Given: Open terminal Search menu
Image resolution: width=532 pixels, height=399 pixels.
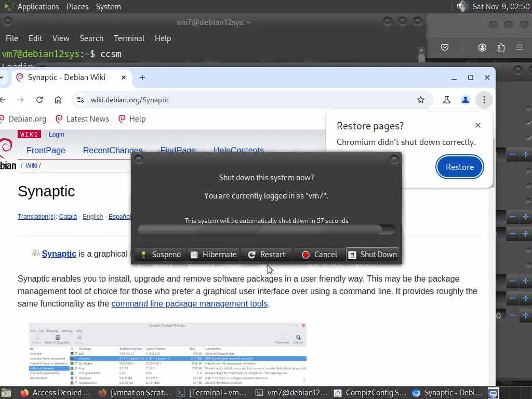Looking at the screenshot, I should click(x=91, y=38).
